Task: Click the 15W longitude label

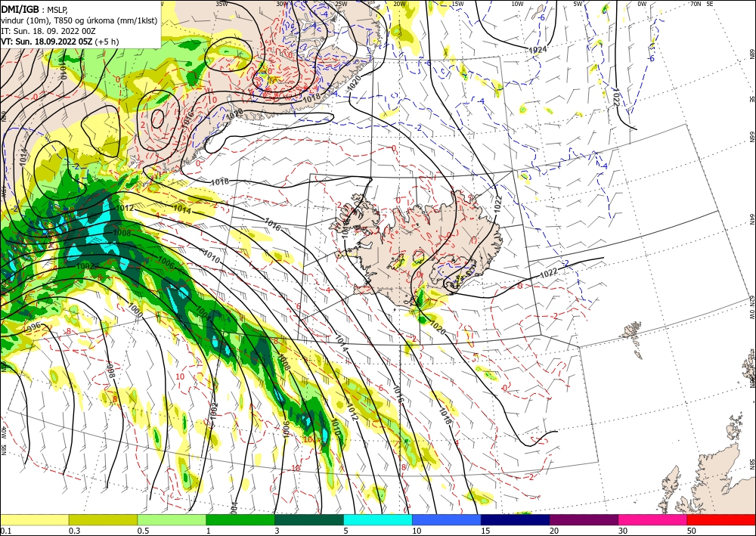Action: click(x=458, y=4)
